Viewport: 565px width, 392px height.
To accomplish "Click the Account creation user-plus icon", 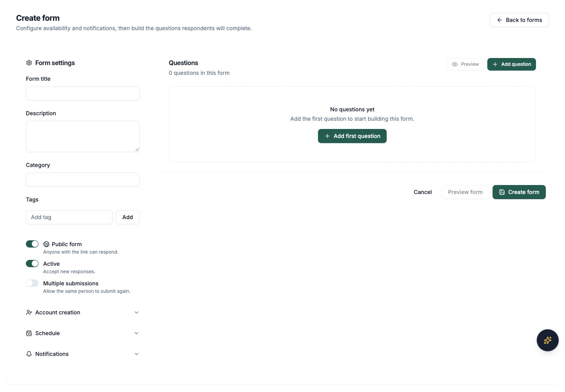I will [29, 312].
